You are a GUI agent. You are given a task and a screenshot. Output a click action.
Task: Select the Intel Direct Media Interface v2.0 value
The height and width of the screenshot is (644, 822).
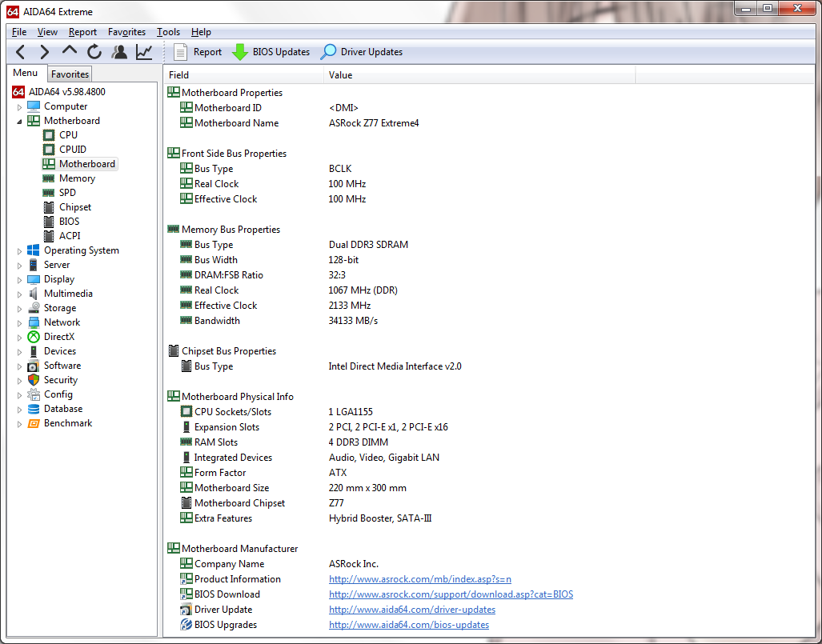[395, 366]
